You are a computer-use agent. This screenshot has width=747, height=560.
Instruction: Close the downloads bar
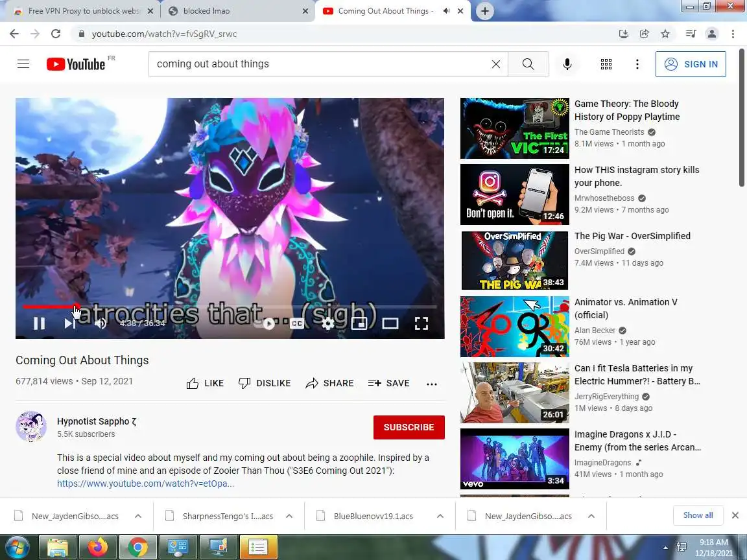(735, 515)
